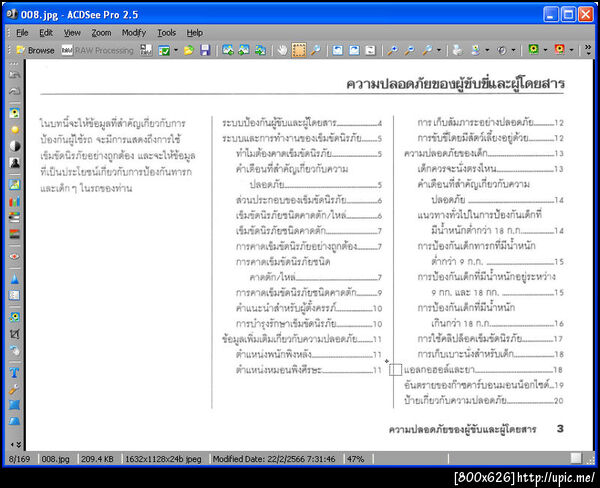Toggle the rectangular Select tool
The width and height of the screenshot is (600, 488).
tap(299, 50)
